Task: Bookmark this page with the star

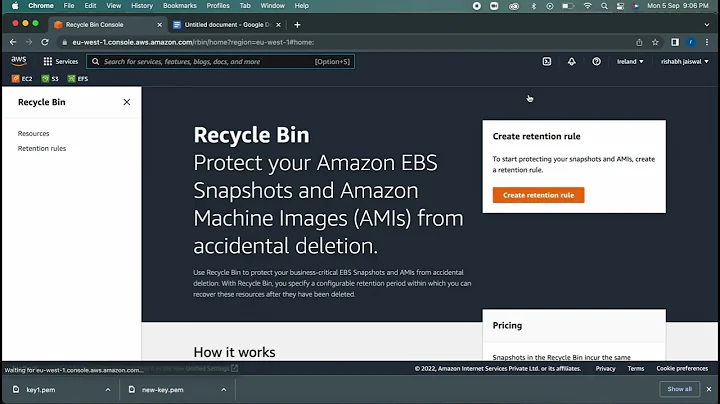Action: 655,42
